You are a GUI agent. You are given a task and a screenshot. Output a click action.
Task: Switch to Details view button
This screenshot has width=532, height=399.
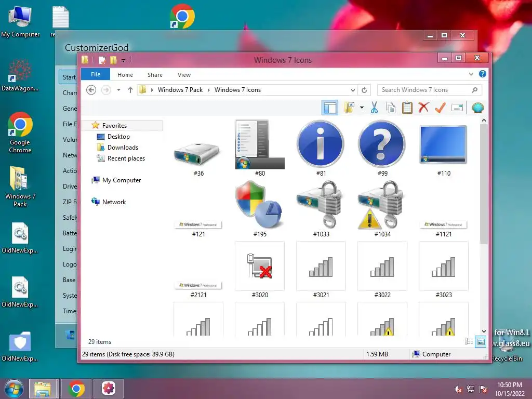(469, 341)
